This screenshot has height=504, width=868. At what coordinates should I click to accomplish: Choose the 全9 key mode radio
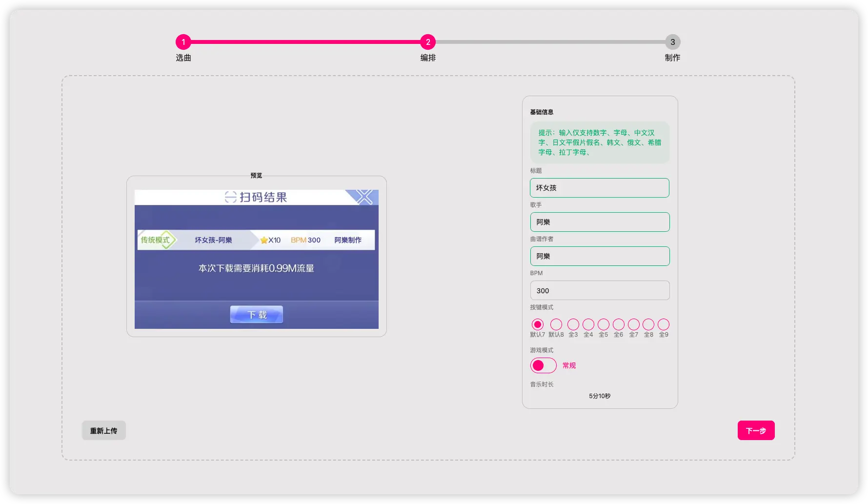[x=664, y=324]
